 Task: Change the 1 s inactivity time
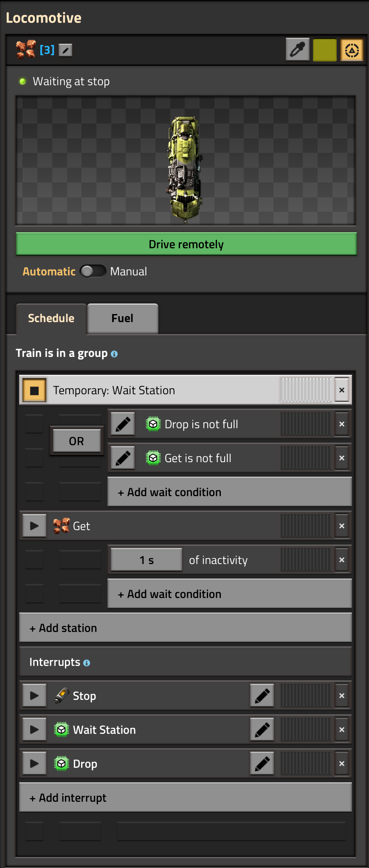146,560
